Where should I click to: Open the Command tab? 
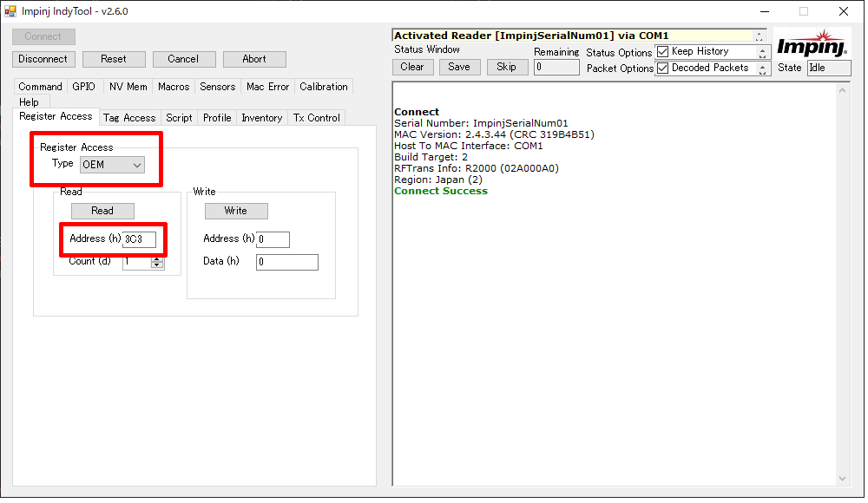click(41, 87)
